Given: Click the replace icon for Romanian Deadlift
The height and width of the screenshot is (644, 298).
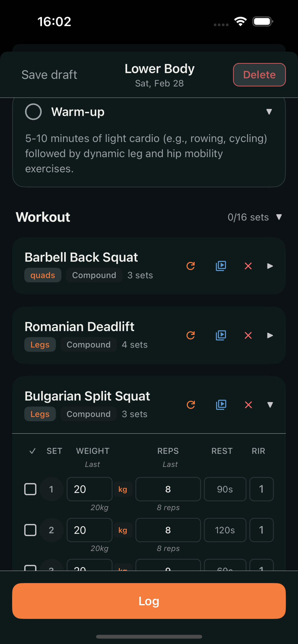Looking at the screenshot, I should point(191,335).
